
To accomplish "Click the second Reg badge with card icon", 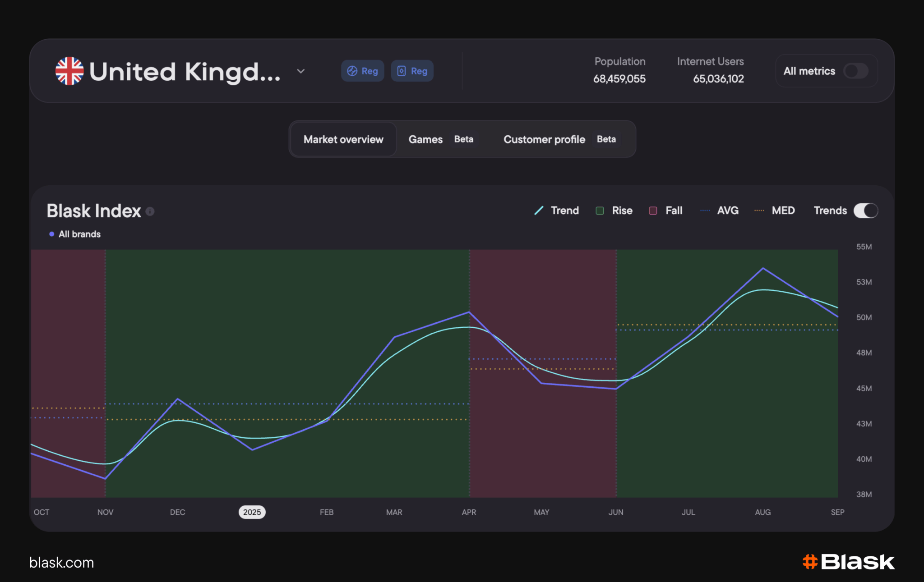I will point(412,71).
